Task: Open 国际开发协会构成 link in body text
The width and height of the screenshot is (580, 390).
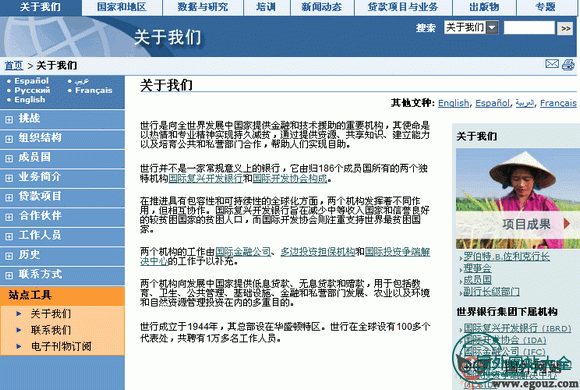Action: click(x=290, y=178)
